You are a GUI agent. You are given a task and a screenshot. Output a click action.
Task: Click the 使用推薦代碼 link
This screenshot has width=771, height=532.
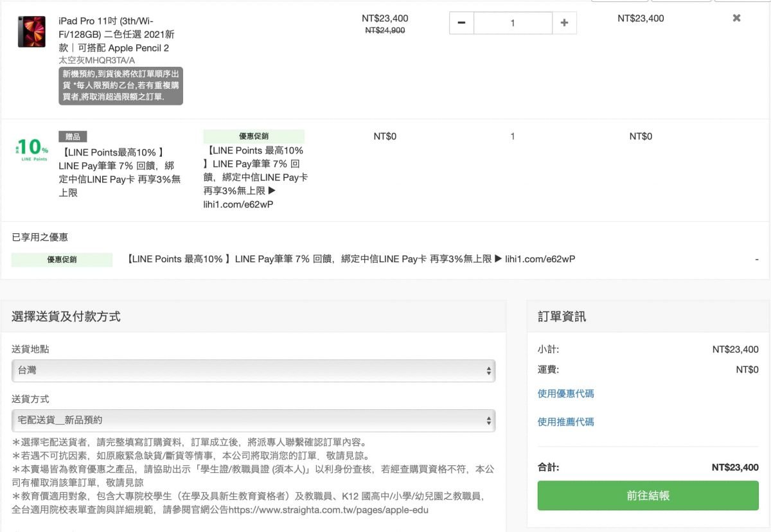point(566,421)
